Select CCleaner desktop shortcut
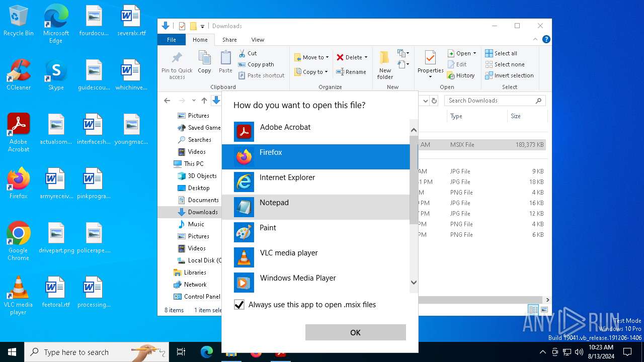644x362 pixels. point(19,75)
